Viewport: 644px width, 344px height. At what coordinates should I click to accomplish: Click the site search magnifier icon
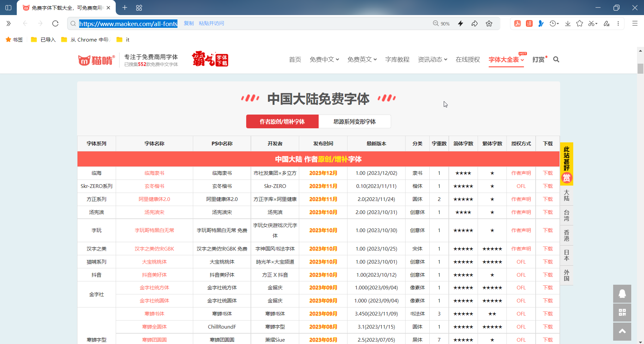coord(556,59)
